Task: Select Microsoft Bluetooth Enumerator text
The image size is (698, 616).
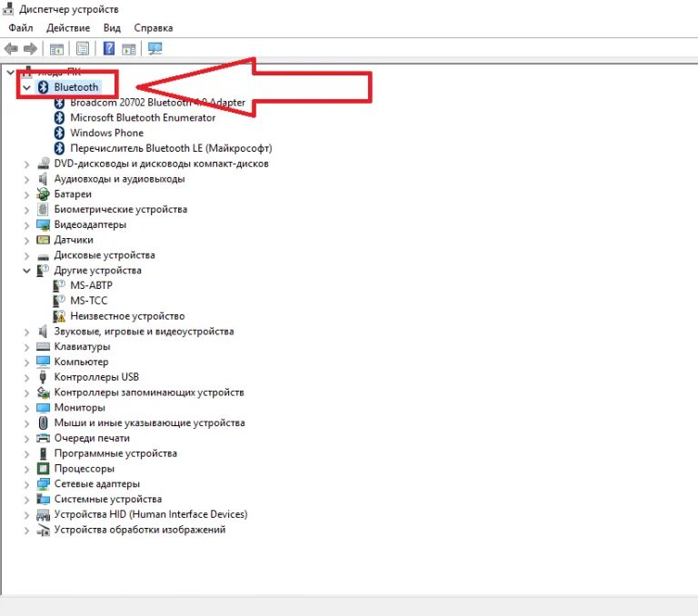Action: [143, 118]
